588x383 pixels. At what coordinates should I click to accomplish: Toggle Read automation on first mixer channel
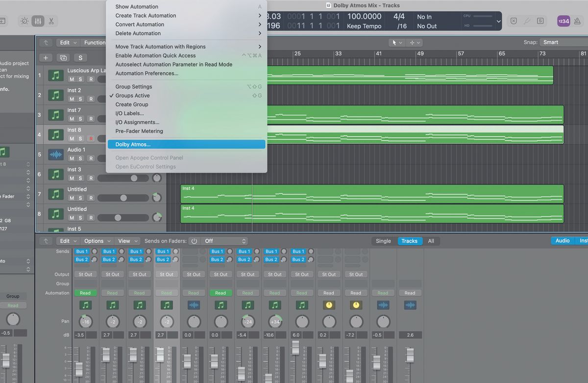[85, 293]
